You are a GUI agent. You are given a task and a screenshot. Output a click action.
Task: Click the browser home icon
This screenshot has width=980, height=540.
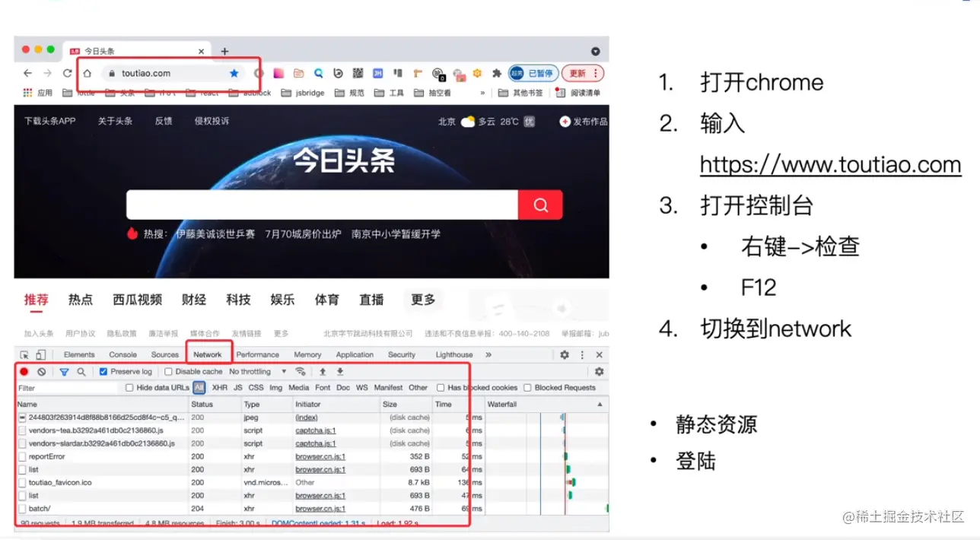87,73
